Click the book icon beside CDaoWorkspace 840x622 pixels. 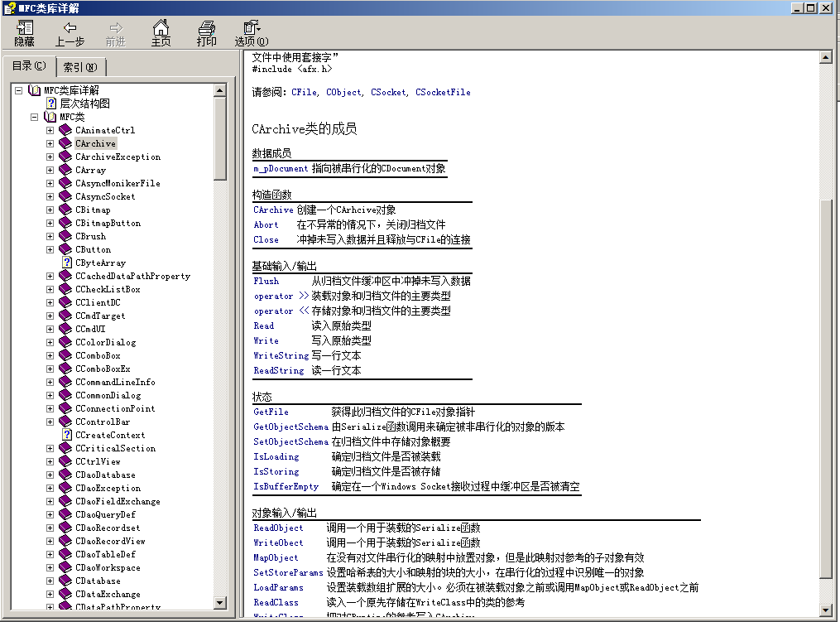coord(65,567)
